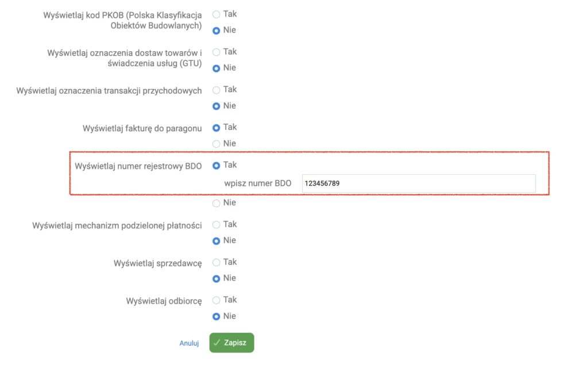The width and height of the screenshot is (588, 368).
Task: Enable Tak for GTU oznaczenia dostaw
Action: (216, 52)
